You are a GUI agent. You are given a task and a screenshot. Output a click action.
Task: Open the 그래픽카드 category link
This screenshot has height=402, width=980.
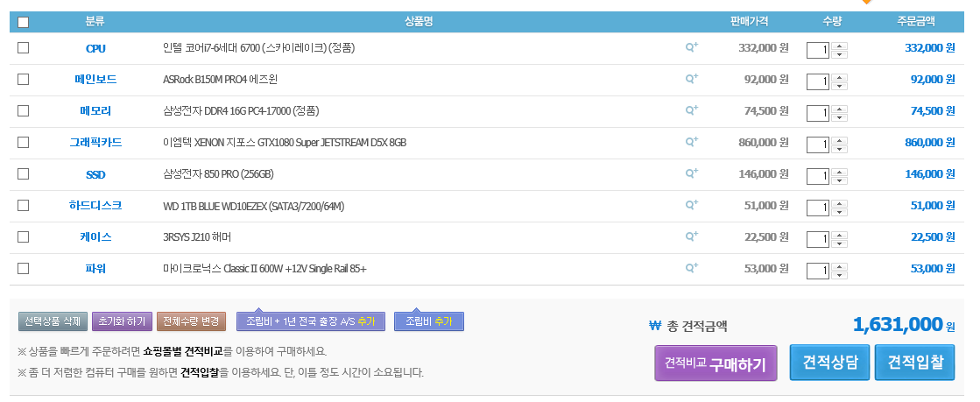[x=95, y=142]
